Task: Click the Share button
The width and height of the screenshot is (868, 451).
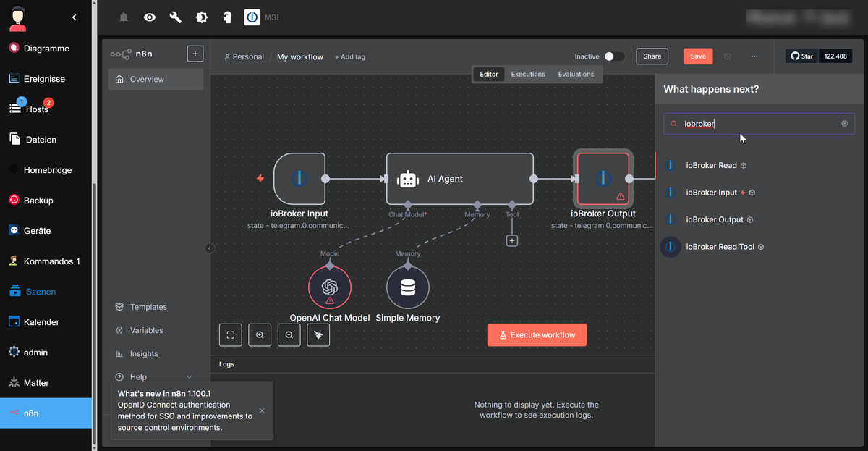Action: (x=652, y=56)
